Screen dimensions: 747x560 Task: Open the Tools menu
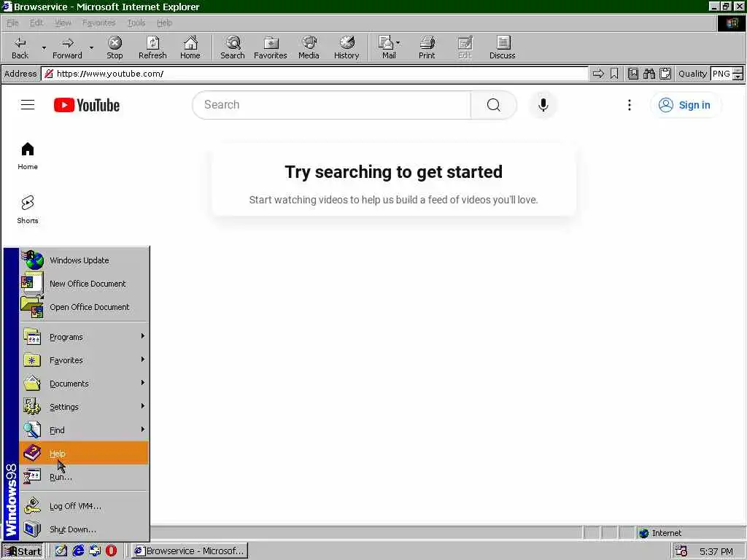coord(136,23)
